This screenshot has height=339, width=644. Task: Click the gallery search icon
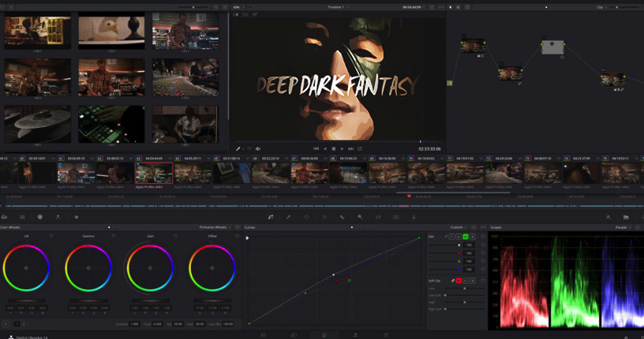(x=215, y=7)
